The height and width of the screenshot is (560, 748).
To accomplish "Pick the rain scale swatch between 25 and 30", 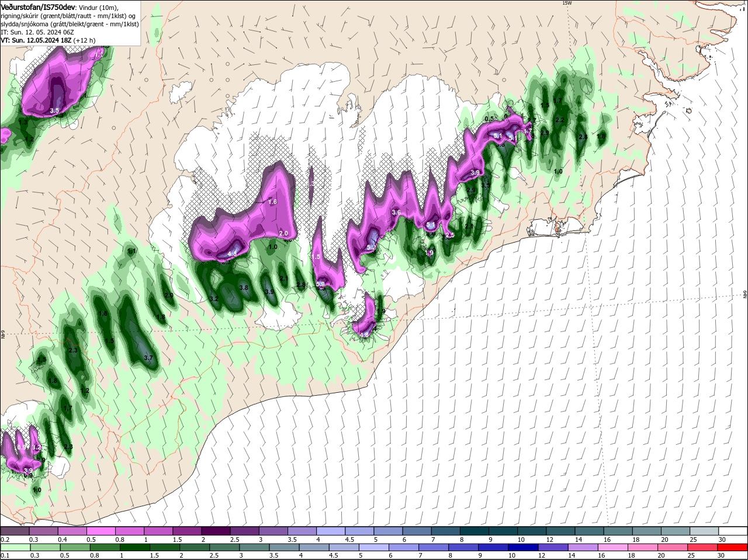I will coord(703,547).
